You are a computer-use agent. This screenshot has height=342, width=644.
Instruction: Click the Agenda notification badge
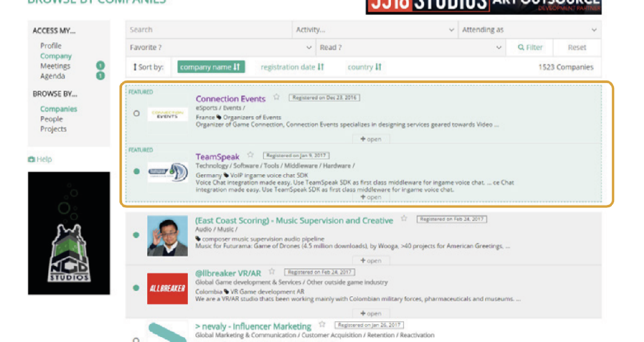click(x=100, y=76)
